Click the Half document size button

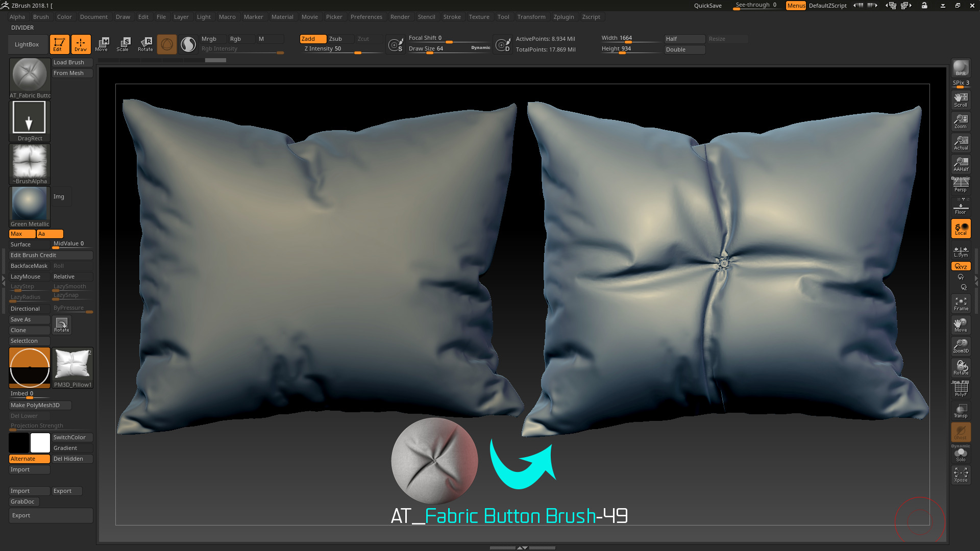(684, 39)
